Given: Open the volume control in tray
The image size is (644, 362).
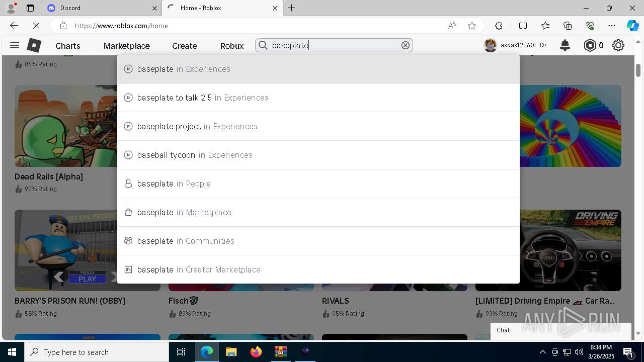Looking at the screenshot, I should pyautogui.click(x=579, y=352).
